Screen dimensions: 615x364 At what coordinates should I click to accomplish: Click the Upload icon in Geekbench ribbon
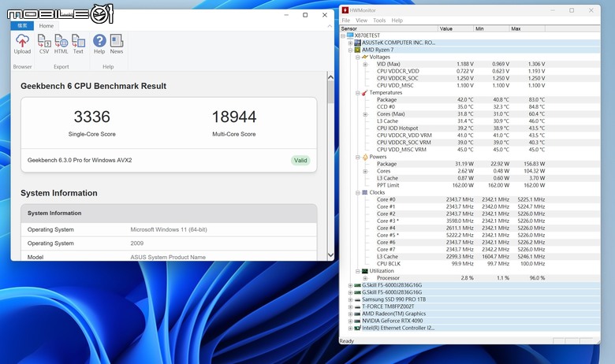click(x=22, y=44)
